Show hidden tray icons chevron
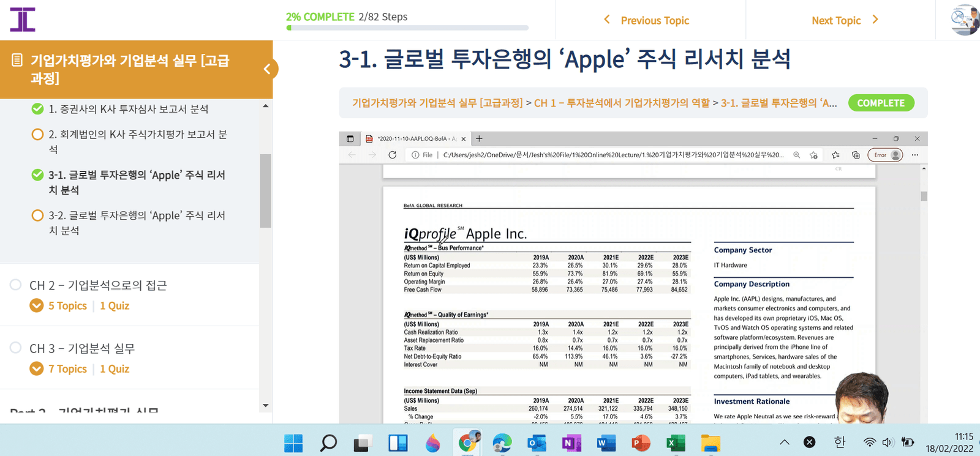This screenshot has height=456, width=980. [x=785, y=442]
